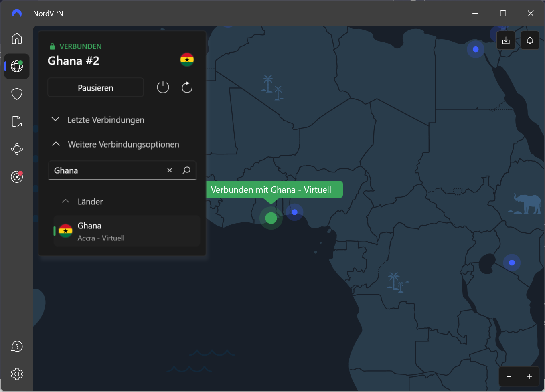Click the VERBUNDEN status label
The image size is (545, 392).
(81, 46)
